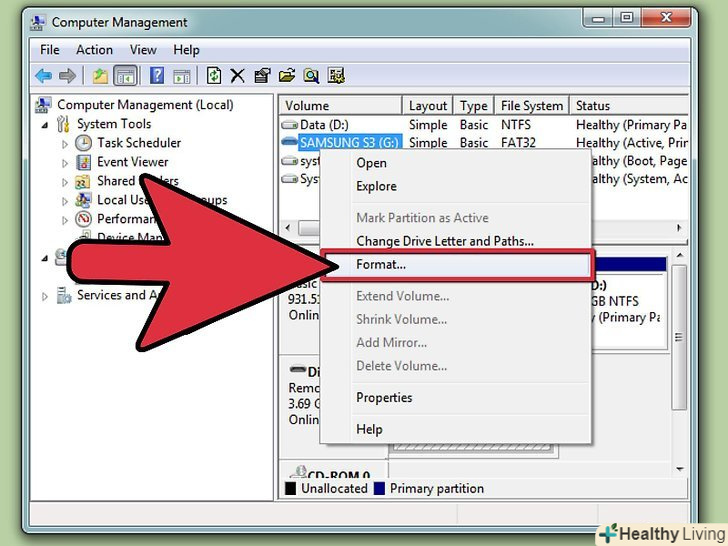Click the disk settings toolbar icon
728x546 pixels.
336,75
